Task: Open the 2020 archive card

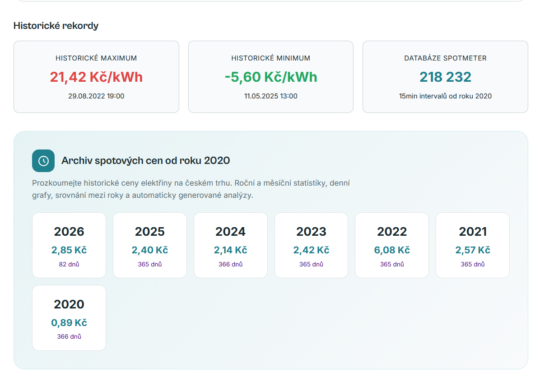Action: pyautogui.click(x=69, y=317)
